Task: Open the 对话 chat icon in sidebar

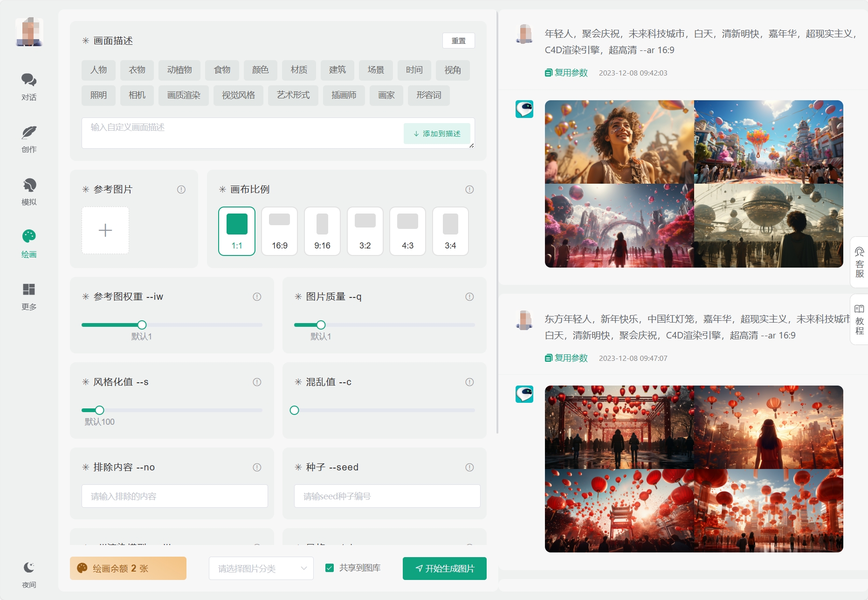Action: (x=29, y=80)
